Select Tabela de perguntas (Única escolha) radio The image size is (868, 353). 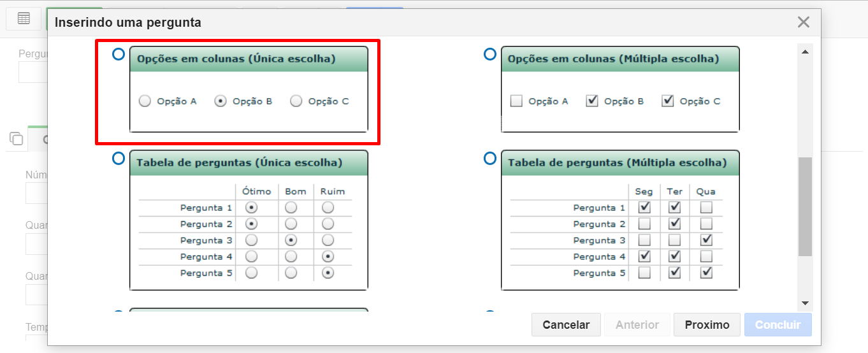tap(118, 158)
